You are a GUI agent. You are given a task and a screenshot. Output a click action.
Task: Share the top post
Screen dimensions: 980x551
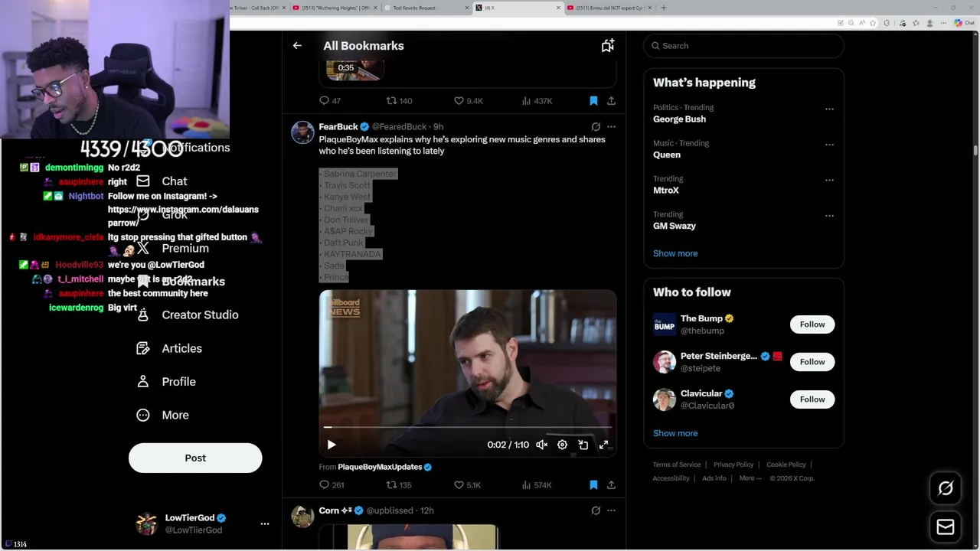(x=611, y=101)
